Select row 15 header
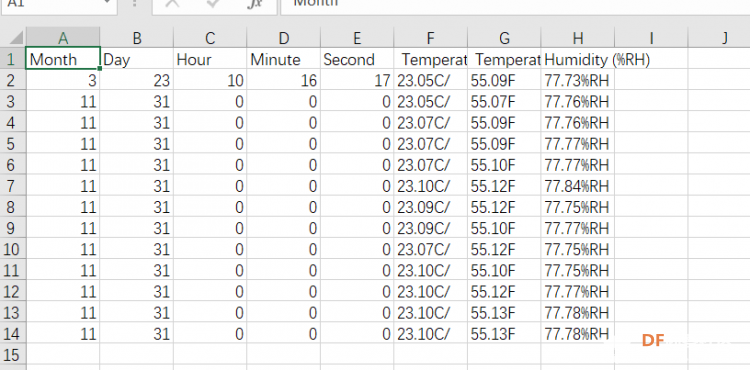Screen dimensions: 750x370 (13, 355)
